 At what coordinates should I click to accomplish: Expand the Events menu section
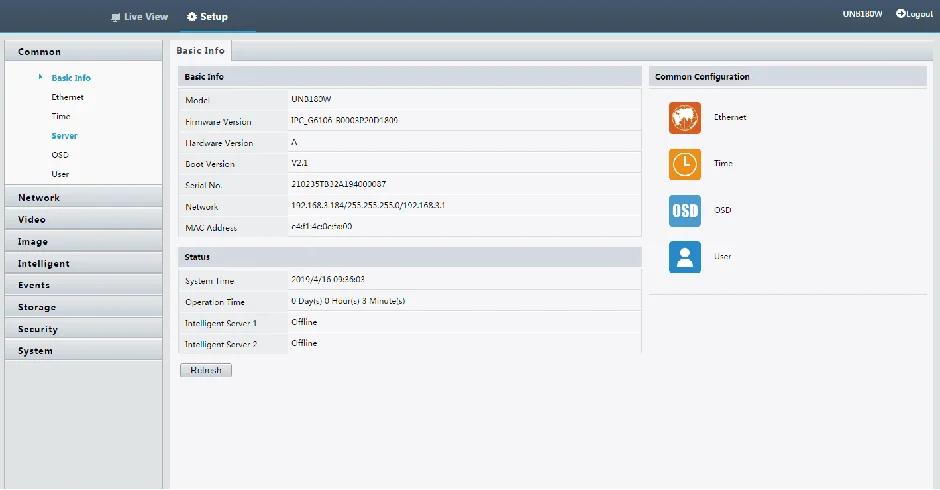(83, 285)
